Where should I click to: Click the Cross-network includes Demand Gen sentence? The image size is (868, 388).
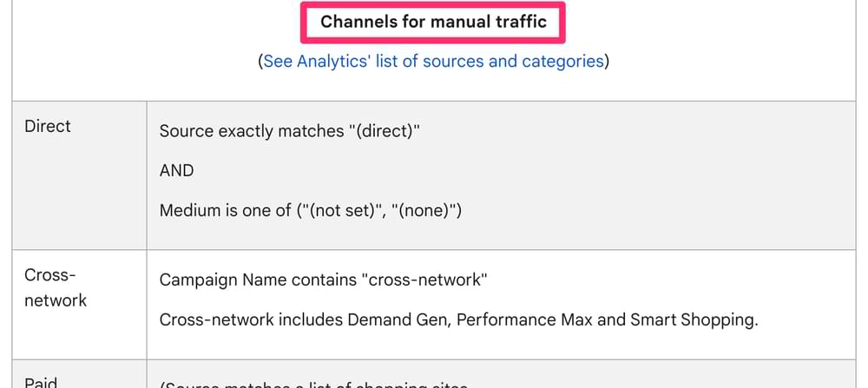point(458,320)
